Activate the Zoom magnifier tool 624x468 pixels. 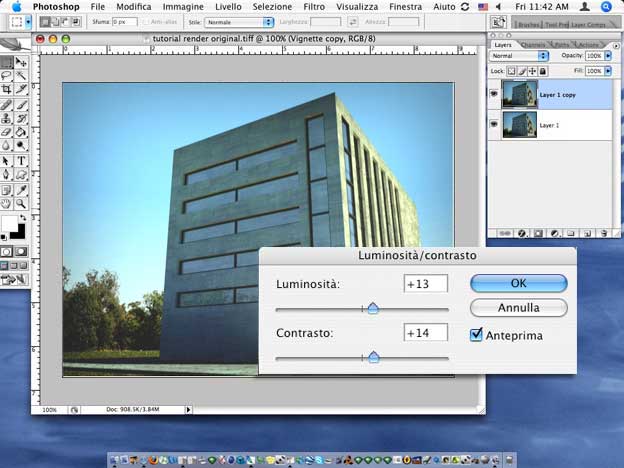(21, 203)
